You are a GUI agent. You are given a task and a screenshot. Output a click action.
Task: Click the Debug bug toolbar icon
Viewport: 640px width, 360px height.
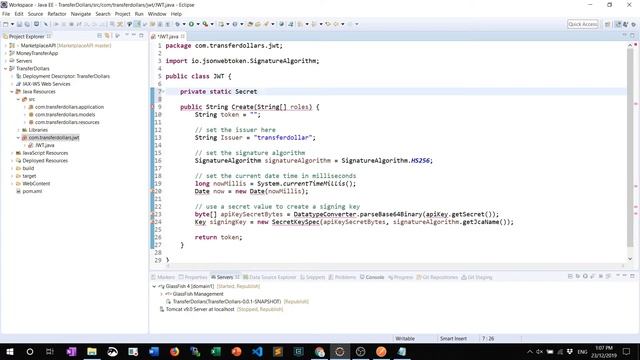pyautogui.click(x=178, y=24)
